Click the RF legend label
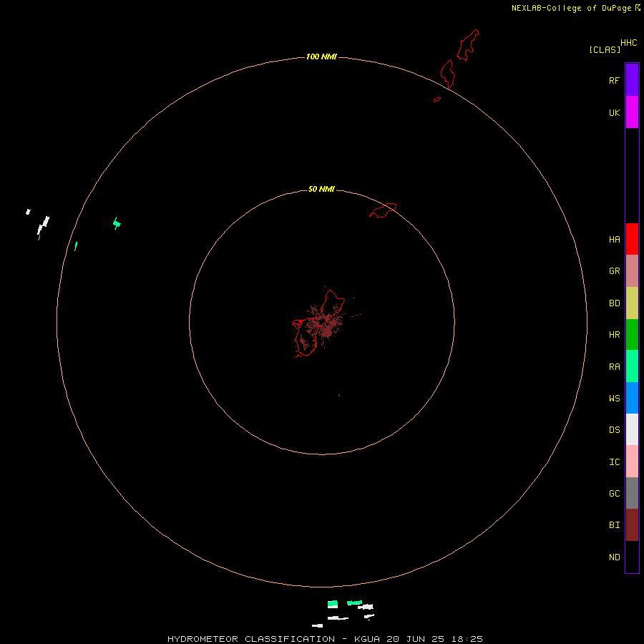Image resolution: width=644 pixels, height=644 pixels. click(x=614, y=80)
